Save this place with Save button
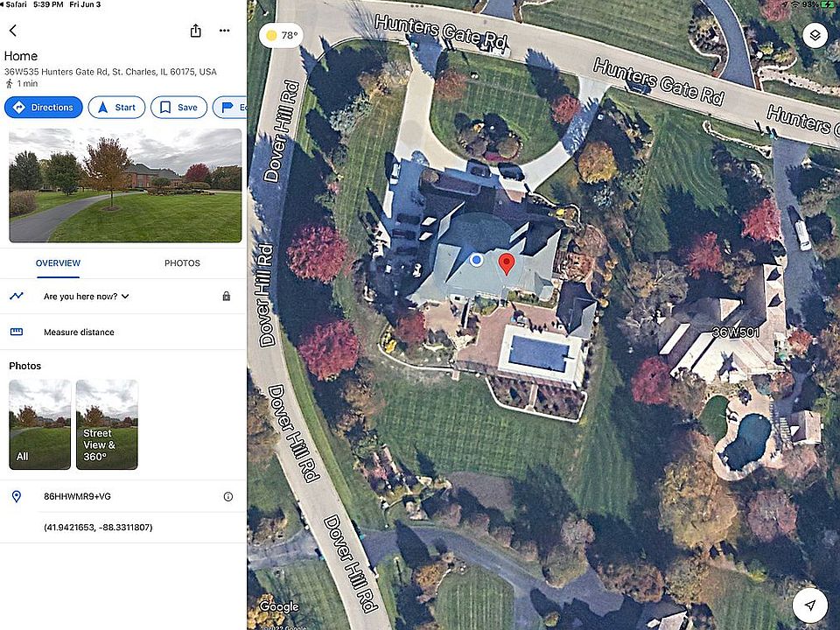 tap(178, 107)
